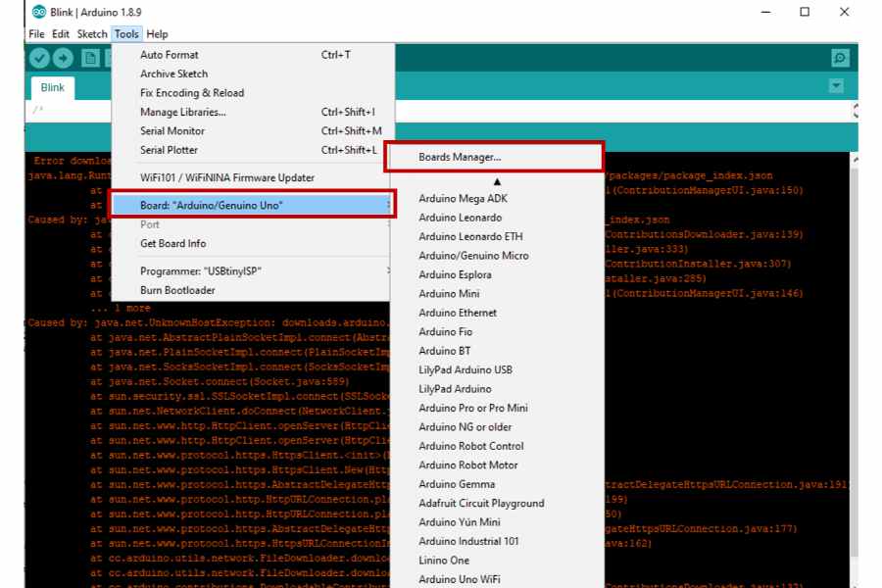Pick Arduino Gemma board

(x=497, y=484)
